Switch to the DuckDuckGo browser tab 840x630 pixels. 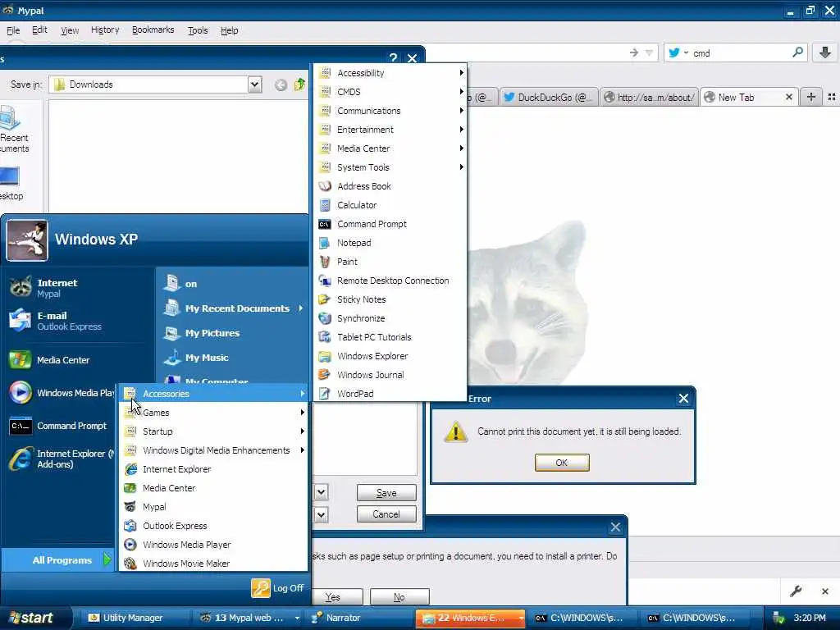[549, 97]
